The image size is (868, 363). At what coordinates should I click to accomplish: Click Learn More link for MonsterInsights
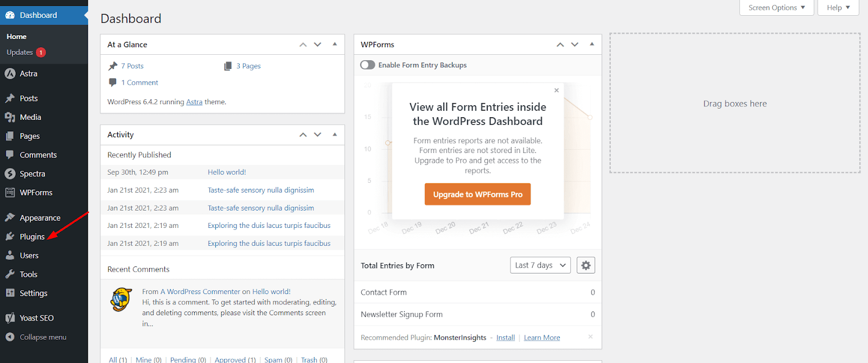point(542,337)
